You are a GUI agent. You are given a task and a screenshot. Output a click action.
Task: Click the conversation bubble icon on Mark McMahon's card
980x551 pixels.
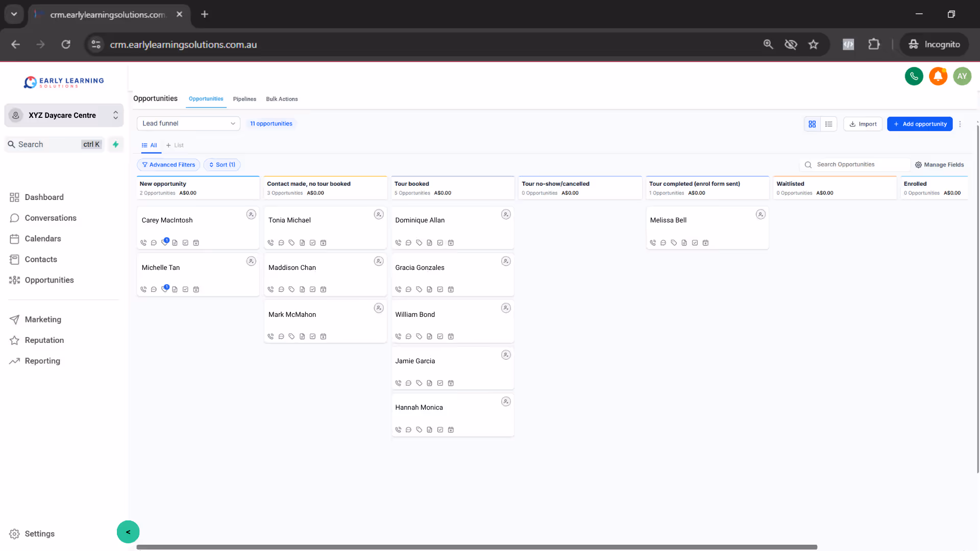pos(281,337)
